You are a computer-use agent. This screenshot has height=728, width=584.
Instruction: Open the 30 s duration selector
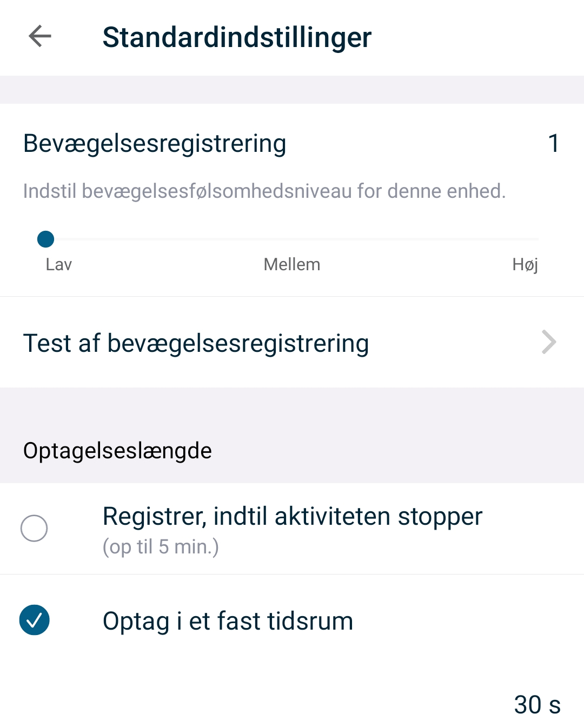[x=537, y=705]
